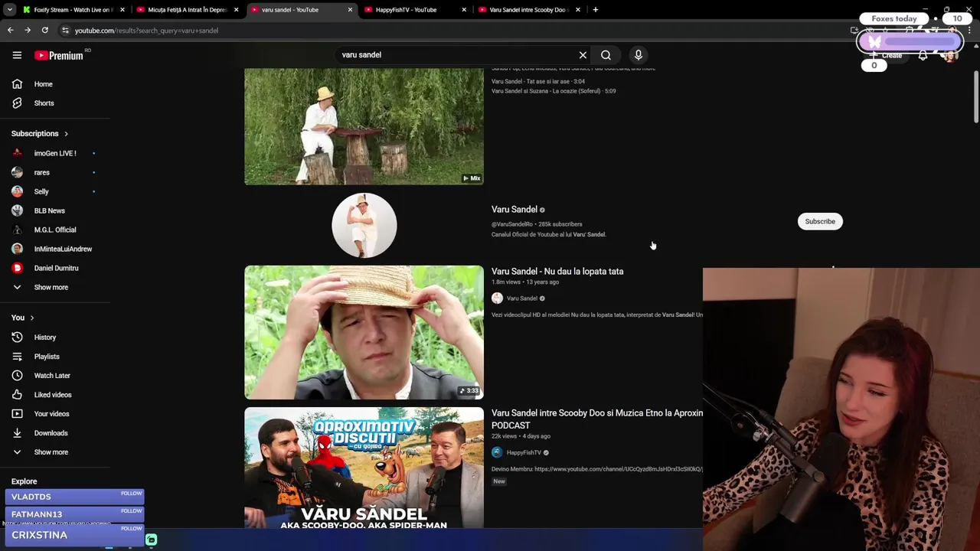
Task: Go back with browser back arrow
Action: [x=10, y=31]
